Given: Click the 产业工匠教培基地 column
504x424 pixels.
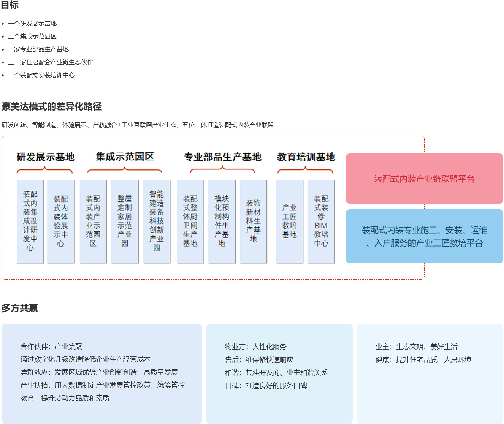Looking at the screenshot, I should [x=290, y=221].
